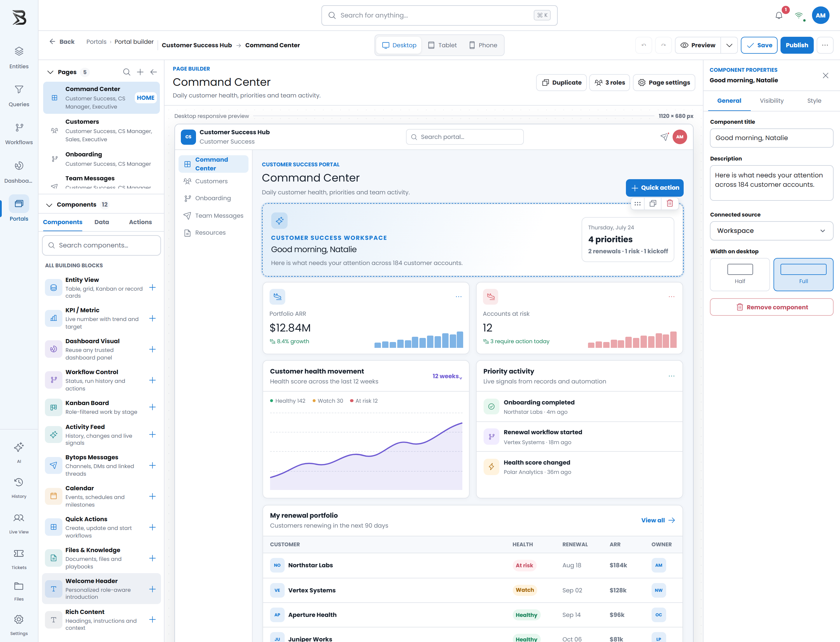Switch to the Style properties tab
This screenshot has width=840, height=642.
tap(814, 100)
